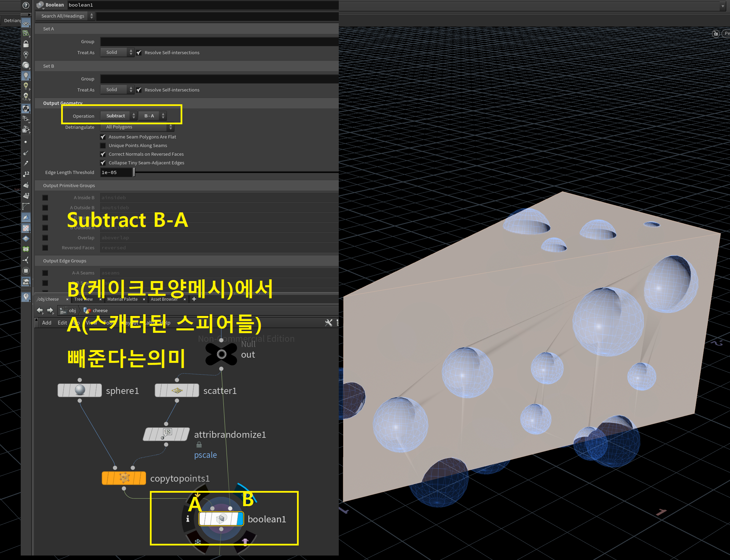Add a new pane tab with plus button
730x560 pixels.
coord(194,299)
